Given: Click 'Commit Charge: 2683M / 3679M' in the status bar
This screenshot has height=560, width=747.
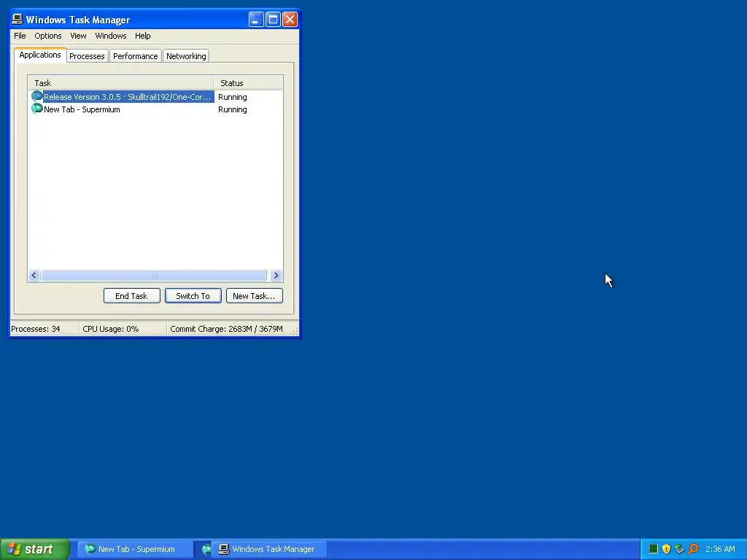Looking at the screenshot, I should [x=226, y=329].
